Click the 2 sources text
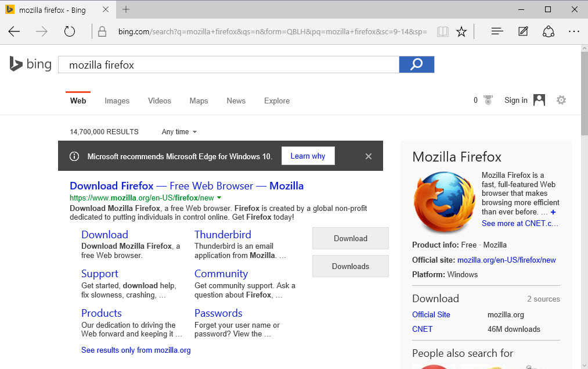The height and width of the screenshot is (369, 588). [543, 299]
